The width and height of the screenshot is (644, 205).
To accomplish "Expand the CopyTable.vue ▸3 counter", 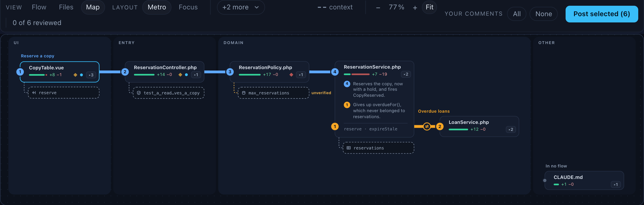I will coord(91,75).
